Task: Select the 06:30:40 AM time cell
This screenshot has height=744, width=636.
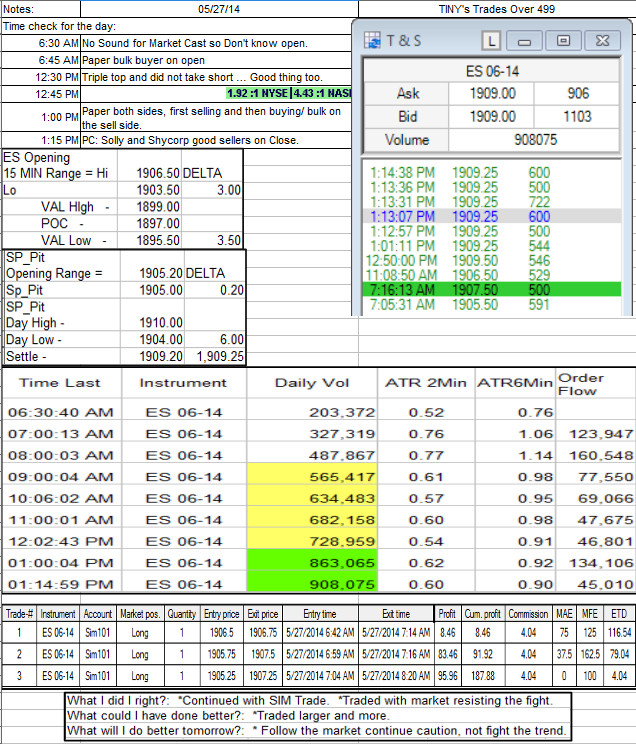Action: click(x=60, y=412)
